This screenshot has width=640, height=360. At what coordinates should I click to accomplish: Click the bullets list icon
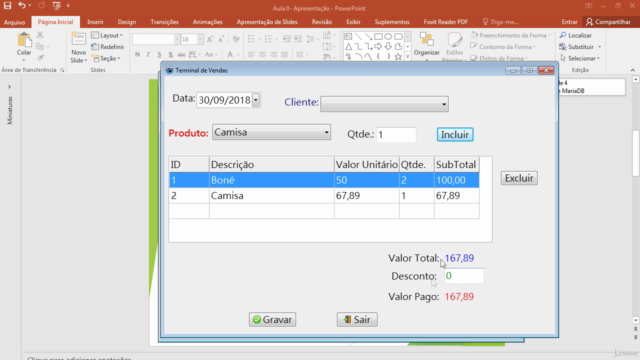pyautogui.click(x=251, y=39)
